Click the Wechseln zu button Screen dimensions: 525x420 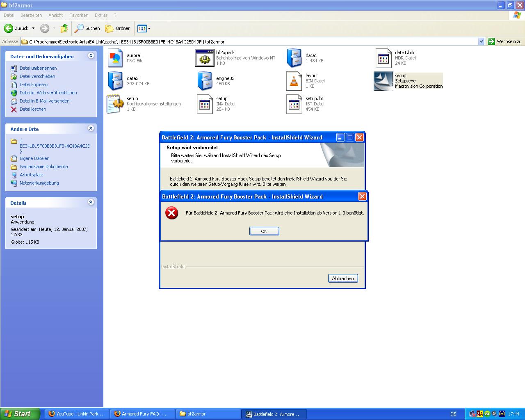tap(504, 41)
